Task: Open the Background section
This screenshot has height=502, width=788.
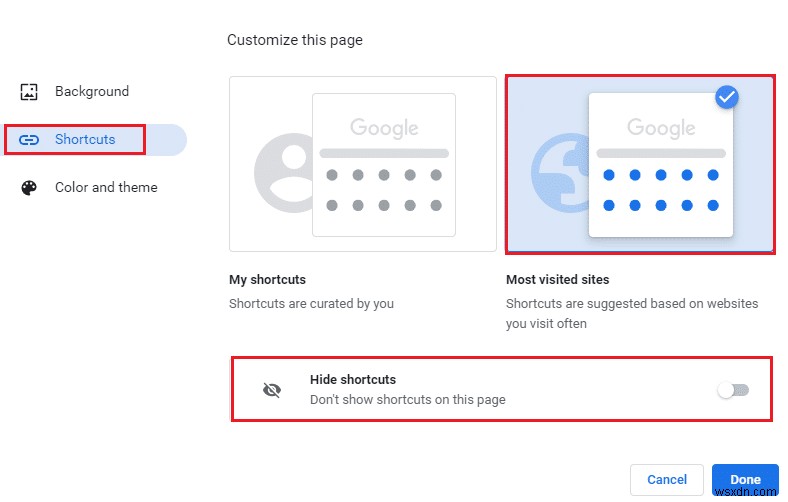Action: tap(93, 91)
